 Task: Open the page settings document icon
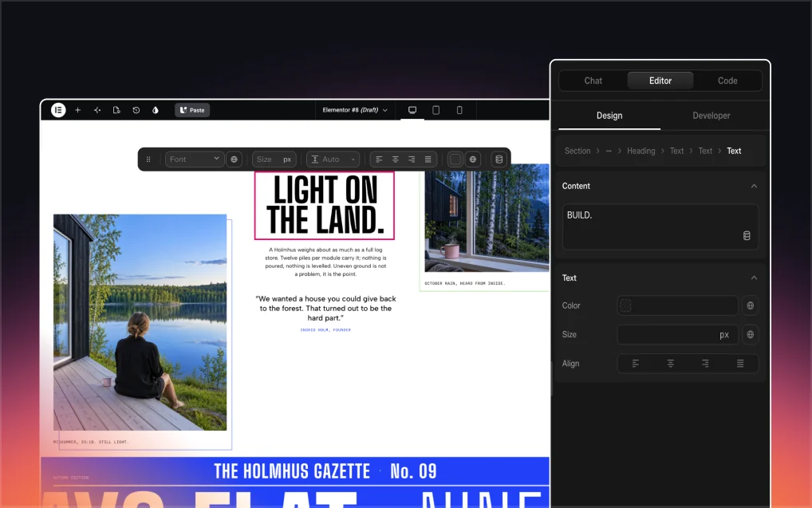[116, 110]
